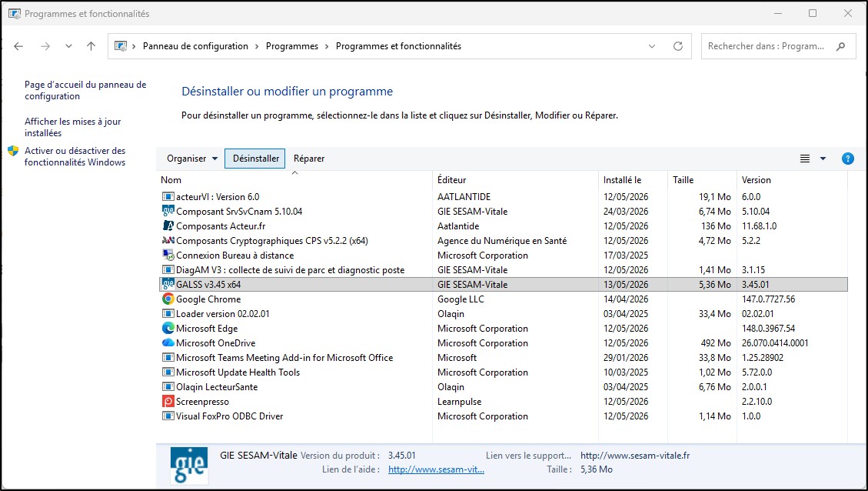Open help via blue question mark icon

tap(847, 159)
